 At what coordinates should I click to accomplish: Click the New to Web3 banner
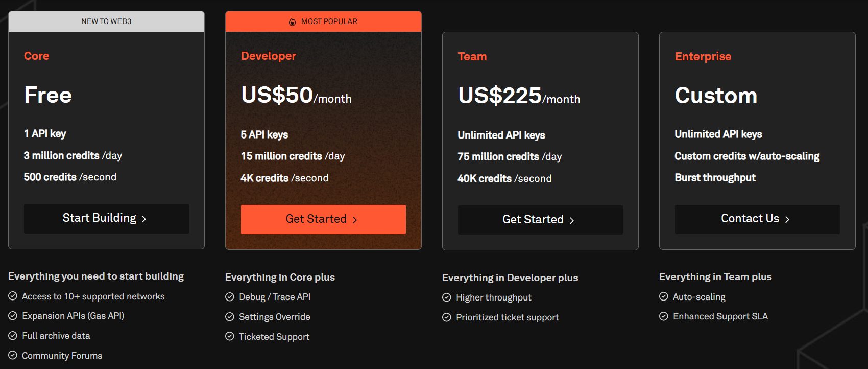[x=106, y=21]
